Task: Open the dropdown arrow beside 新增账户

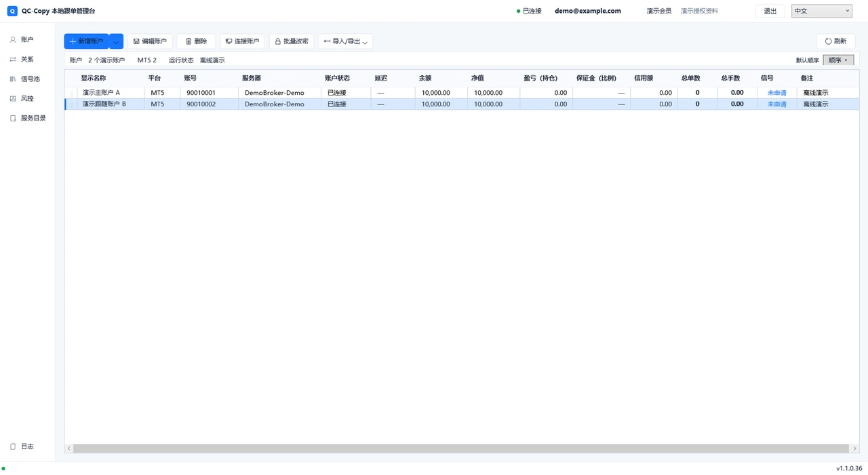Action: [116, 41]
